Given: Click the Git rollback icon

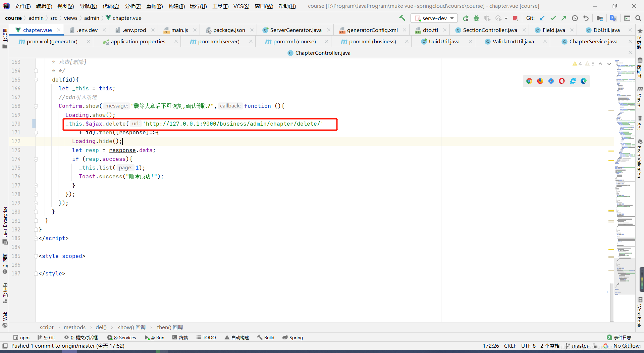Looking at the screenshot, I should pyautogui.click(x=586, y=18).
